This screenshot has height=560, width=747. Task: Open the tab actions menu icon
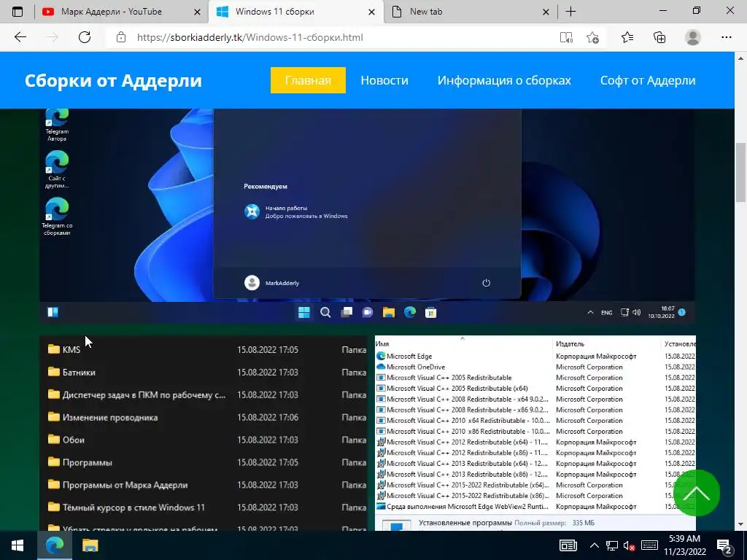pyautogui.click(x=18, y=12)
